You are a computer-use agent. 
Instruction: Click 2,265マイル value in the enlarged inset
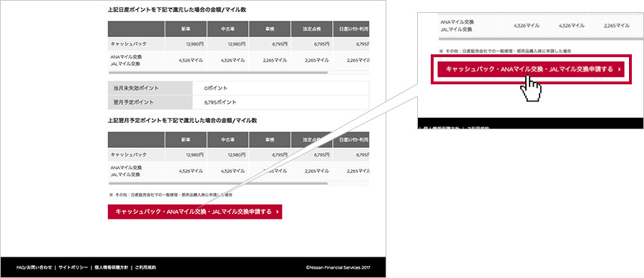[x=617, y=26]
